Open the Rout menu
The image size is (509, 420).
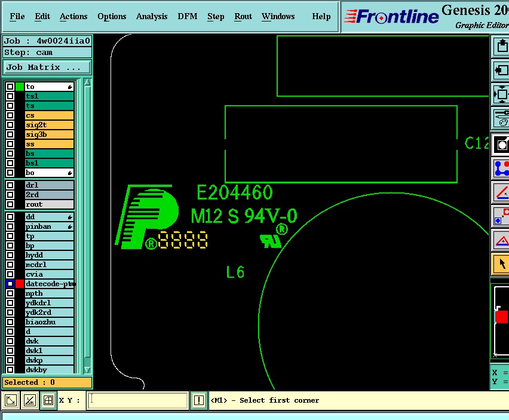coord(243,16)
